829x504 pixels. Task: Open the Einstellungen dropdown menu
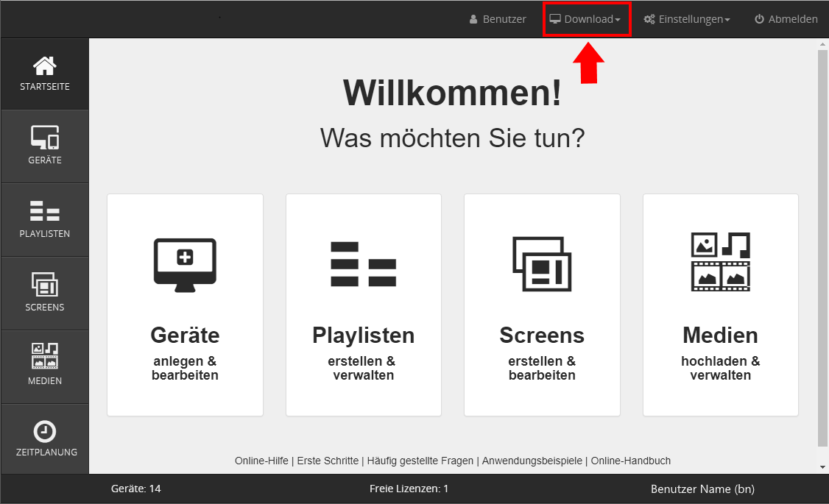(x=687, y=19)
